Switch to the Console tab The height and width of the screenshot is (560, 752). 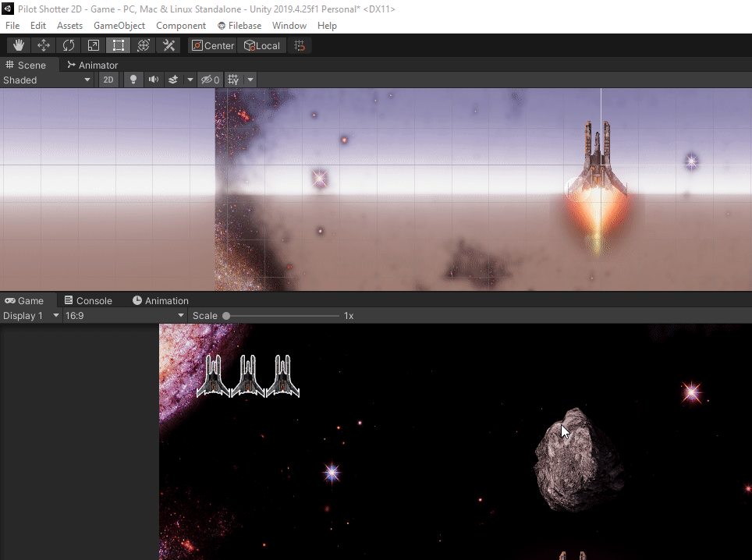coord(88,300)
